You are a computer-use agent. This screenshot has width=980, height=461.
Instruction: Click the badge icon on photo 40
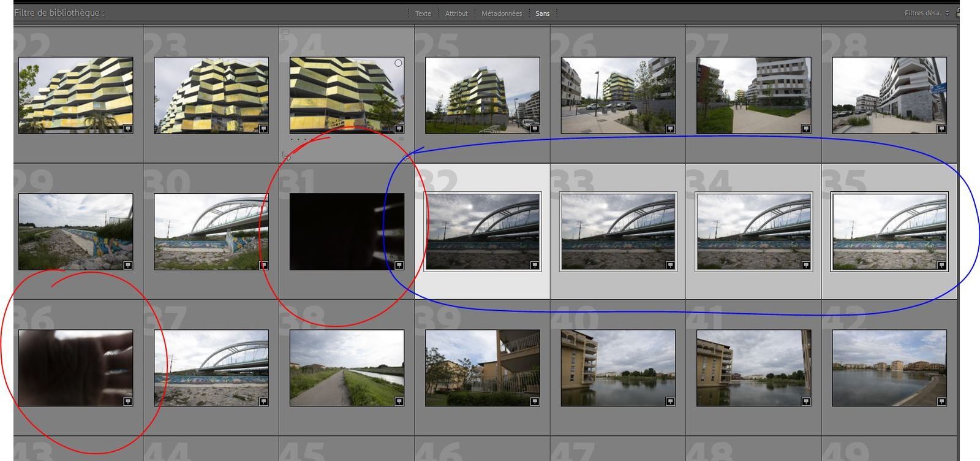coord(670,402)
